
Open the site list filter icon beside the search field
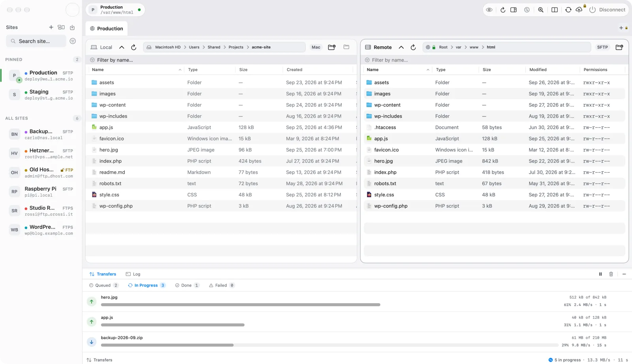tap(73, 41)
